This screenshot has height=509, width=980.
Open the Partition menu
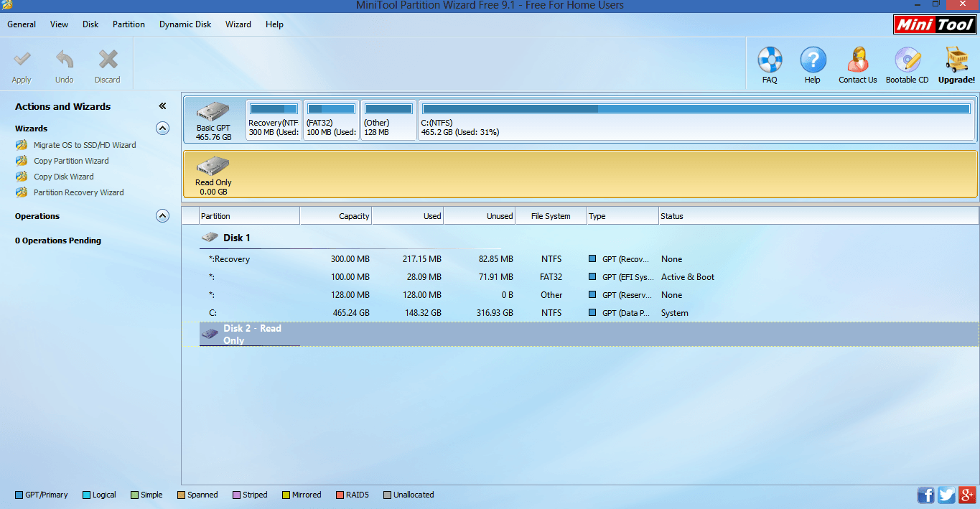[129, 24]
